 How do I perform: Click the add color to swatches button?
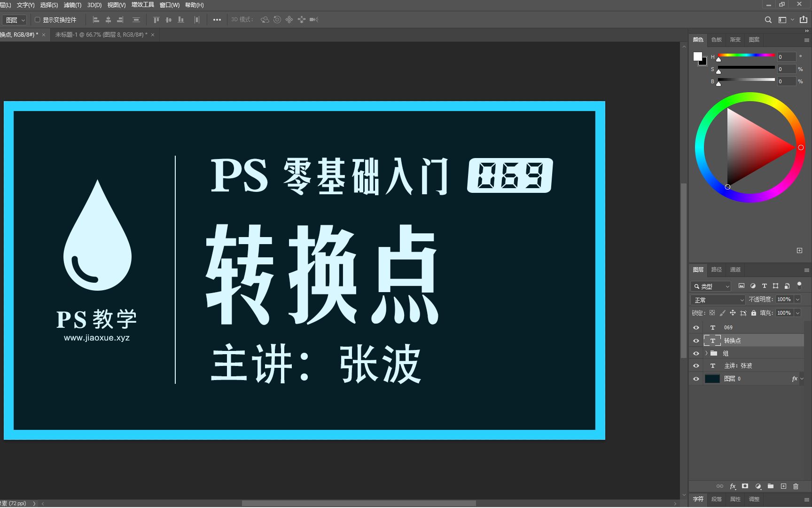799,250
